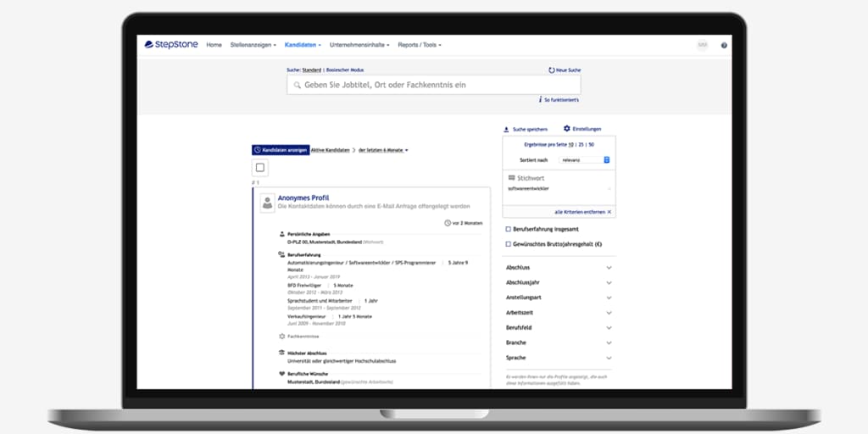The image size is (868, 434).
Task: Click the heart icon at Berufliche Wünsche
Action: coord(281,373)
